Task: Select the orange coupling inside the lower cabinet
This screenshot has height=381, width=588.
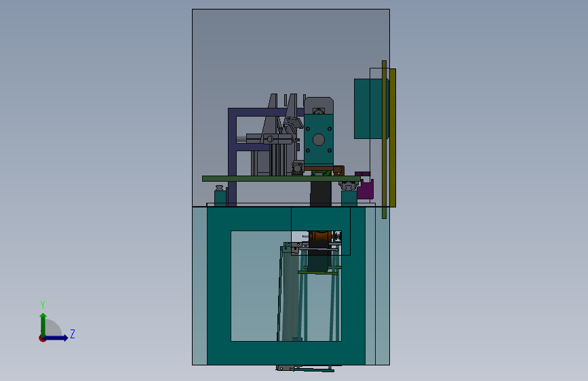Action: click(320, 237)
